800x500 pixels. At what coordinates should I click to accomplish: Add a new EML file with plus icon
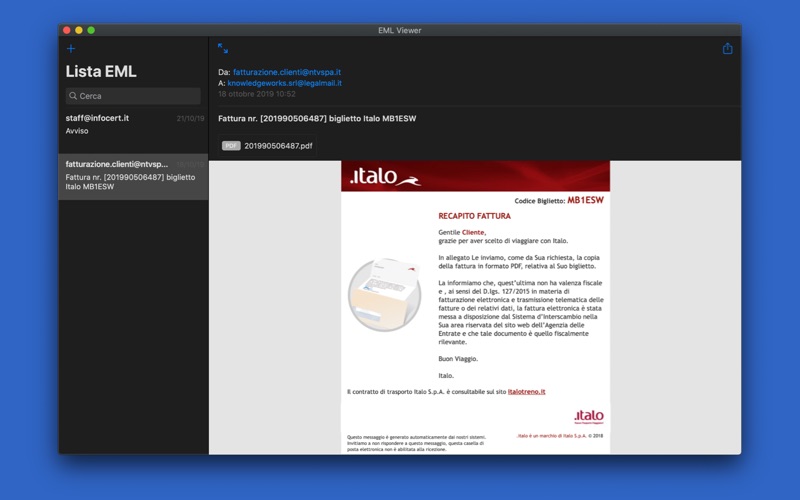[x=71, y=48]
